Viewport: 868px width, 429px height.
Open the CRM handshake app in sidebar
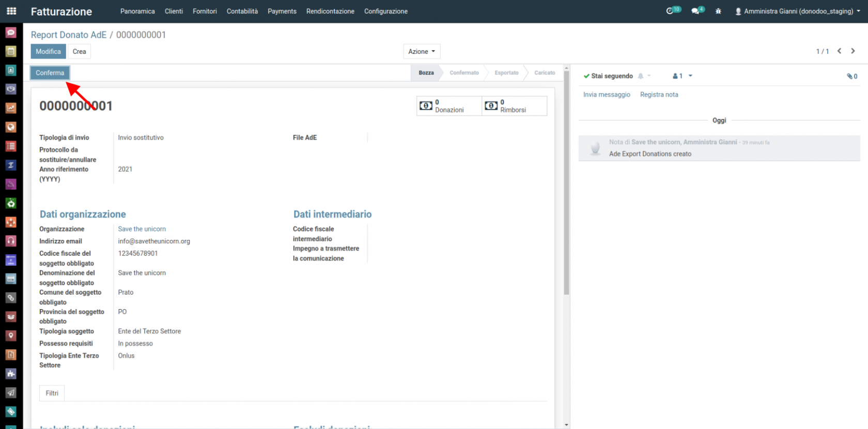coord(11,89)
